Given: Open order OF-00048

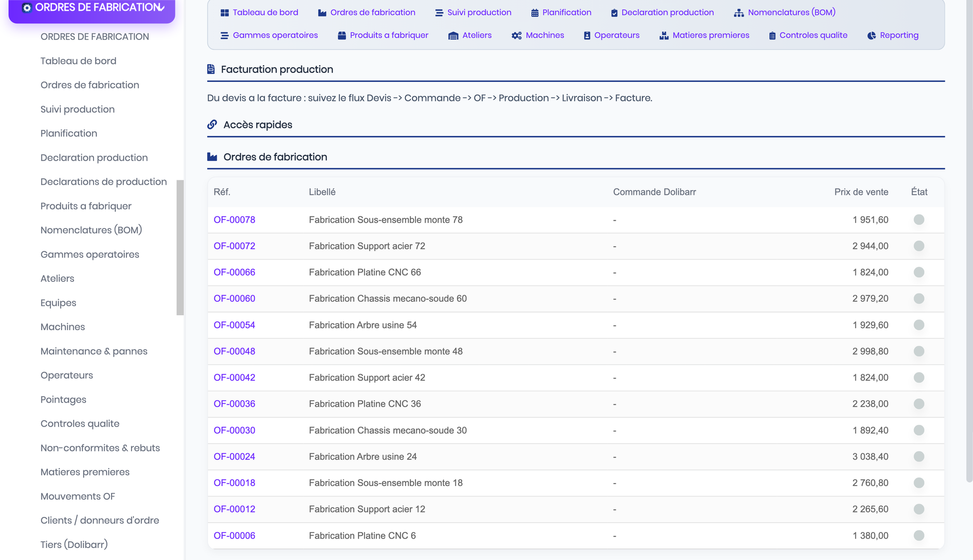Looking at the screenshot, I should [x=234, y=351].
